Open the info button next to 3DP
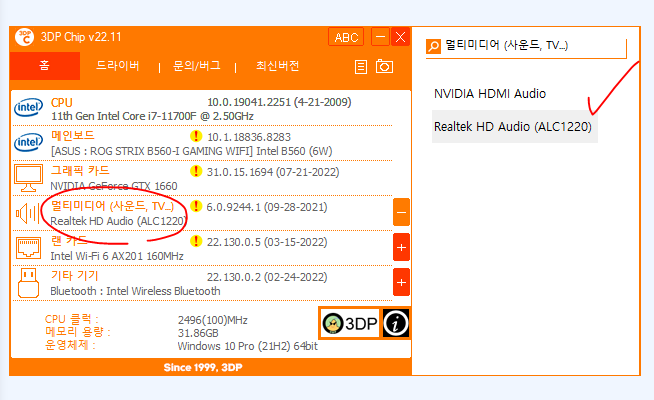Image resolution: width=654 pixels, height=400 pixels. point(395,323)
